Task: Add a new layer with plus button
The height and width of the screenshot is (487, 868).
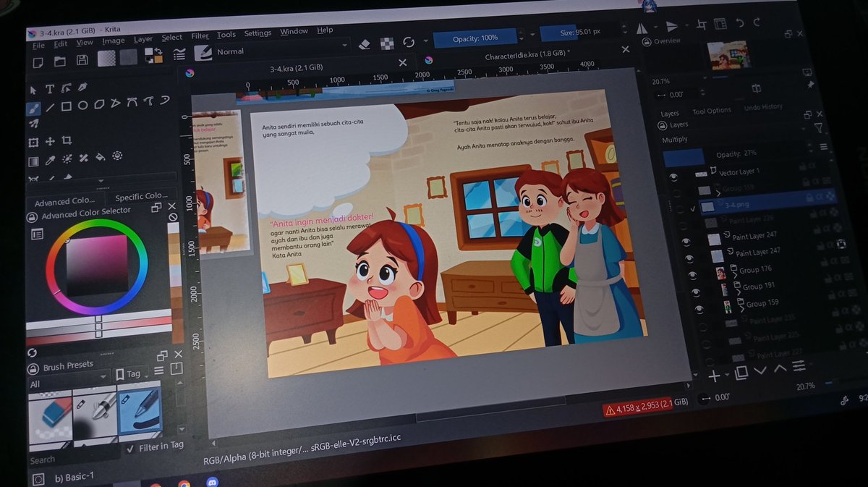Action: tap(715, 376)
